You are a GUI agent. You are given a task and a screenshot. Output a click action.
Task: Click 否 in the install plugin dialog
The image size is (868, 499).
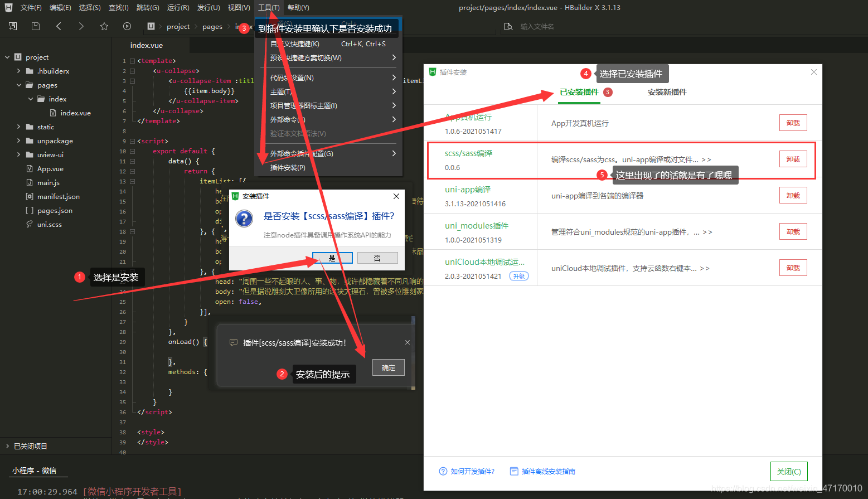[377, 258]
